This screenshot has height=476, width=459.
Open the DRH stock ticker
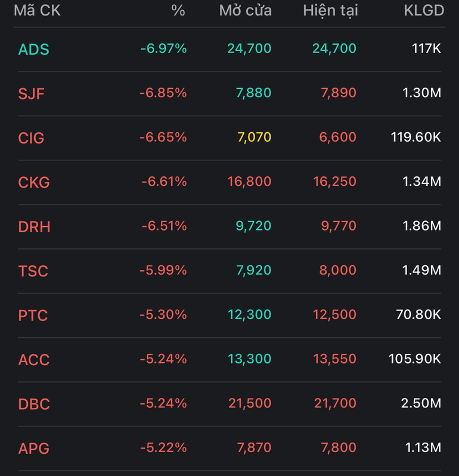34,227
